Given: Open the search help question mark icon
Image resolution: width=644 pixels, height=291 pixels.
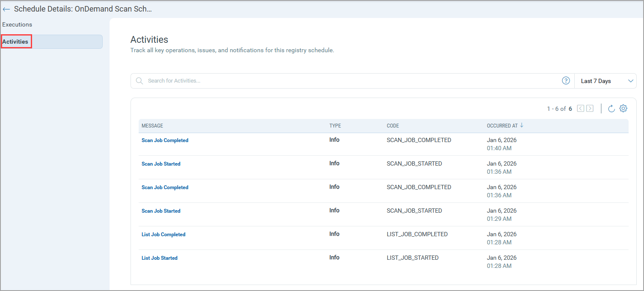Looking at the screenshot, I should (x=566, y=81).
